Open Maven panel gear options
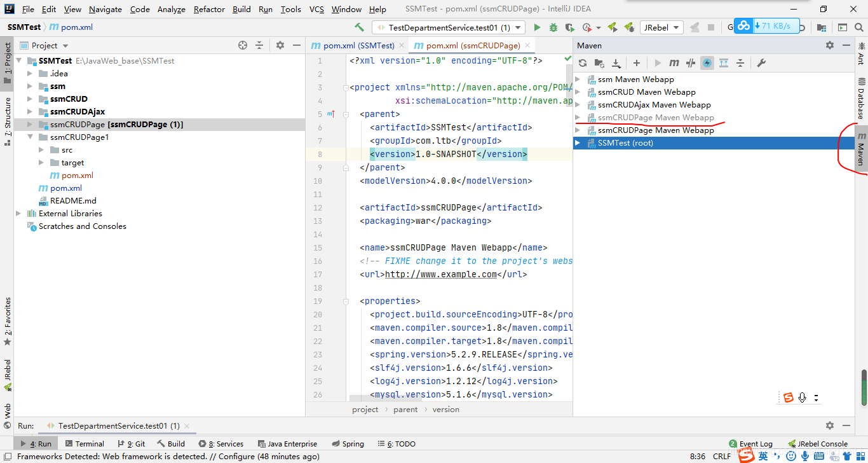Screen dimensions: 868x463 pyautogui.click(x=830, y=45)
